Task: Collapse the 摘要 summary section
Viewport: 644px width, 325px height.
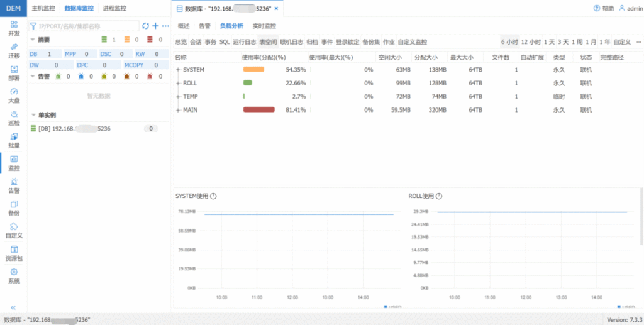Action: pos(33,40)
